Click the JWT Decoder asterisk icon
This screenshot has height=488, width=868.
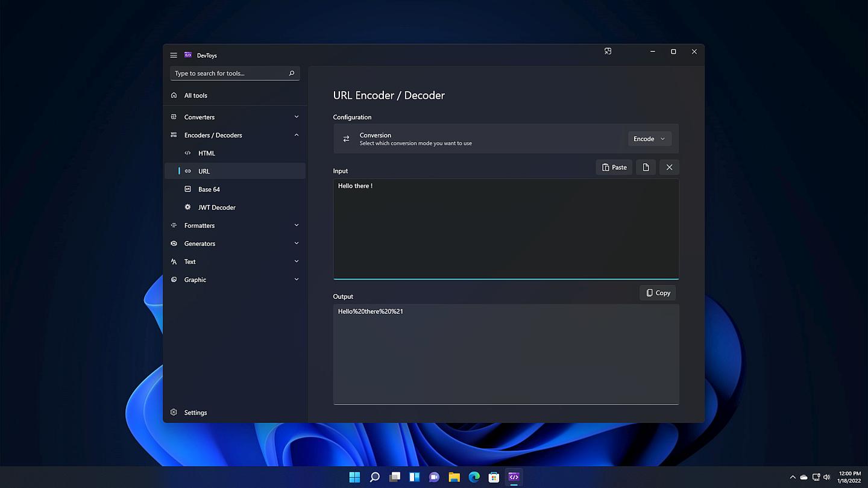187,207
